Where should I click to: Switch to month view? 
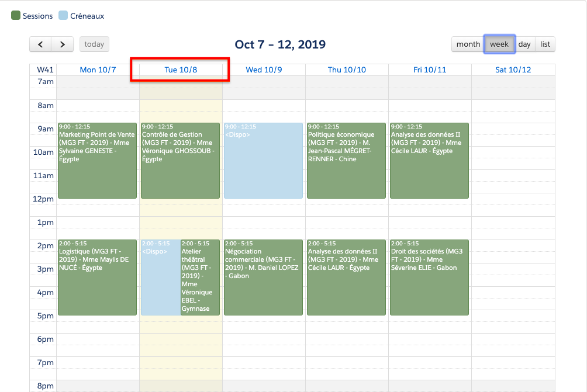[468, 44]
